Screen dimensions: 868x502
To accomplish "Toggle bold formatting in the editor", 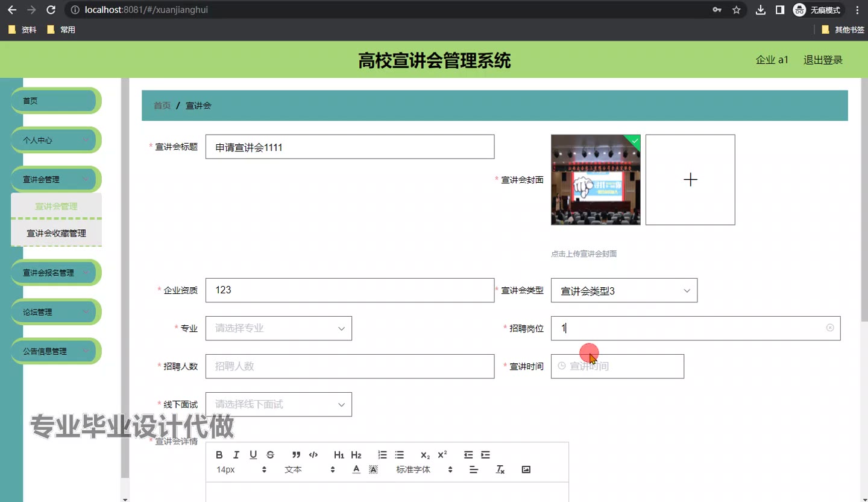I will [x=219, y=455].
